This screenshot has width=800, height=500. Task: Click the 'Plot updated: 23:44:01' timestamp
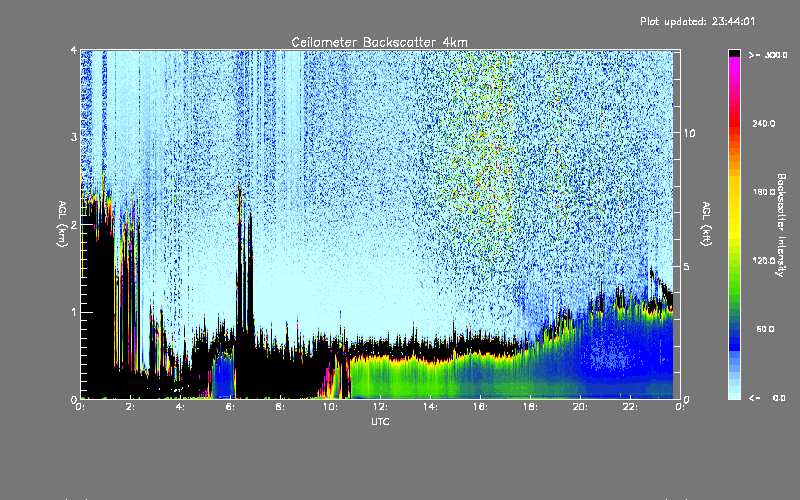(697, 21)
